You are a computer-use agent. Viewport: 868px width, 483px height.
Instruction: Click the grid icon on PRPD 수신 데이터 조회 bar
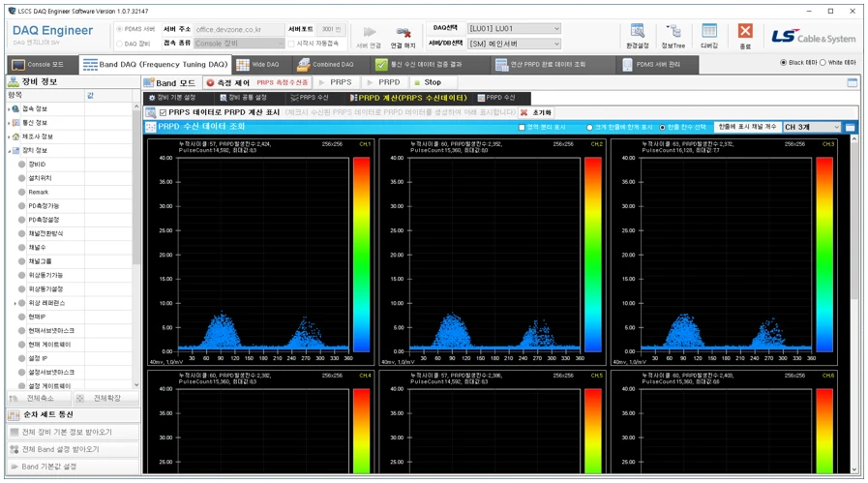point(150,127)
